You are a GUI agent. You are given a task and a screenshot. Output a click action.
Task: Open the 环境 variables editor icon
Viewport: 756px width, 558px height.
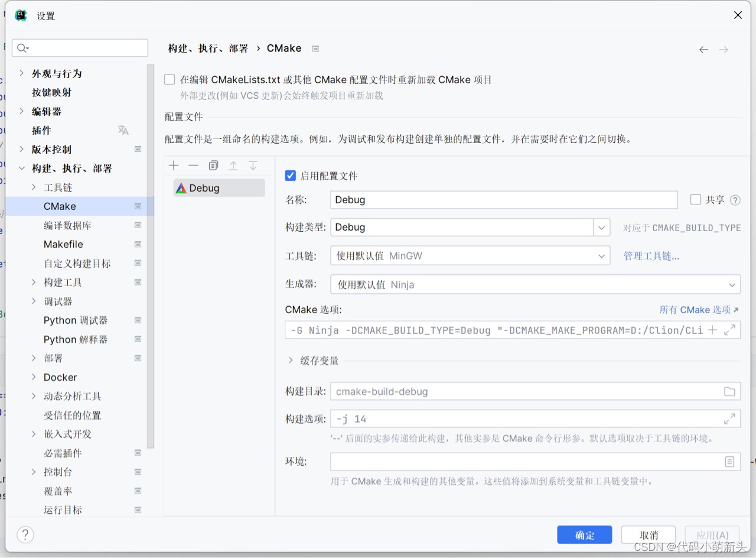click(x=729, y=461)
